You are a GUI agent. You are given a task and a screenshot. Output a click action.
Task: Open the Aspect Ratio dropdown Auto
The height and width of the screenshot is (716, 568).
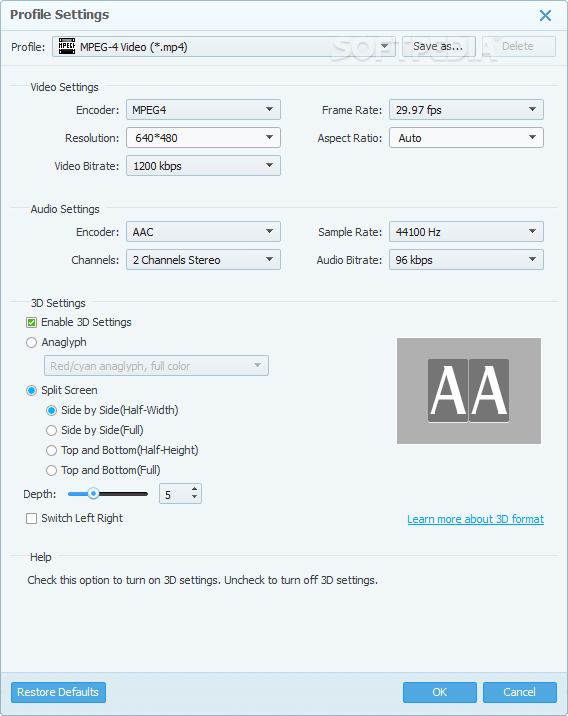(x=466, y=137)
